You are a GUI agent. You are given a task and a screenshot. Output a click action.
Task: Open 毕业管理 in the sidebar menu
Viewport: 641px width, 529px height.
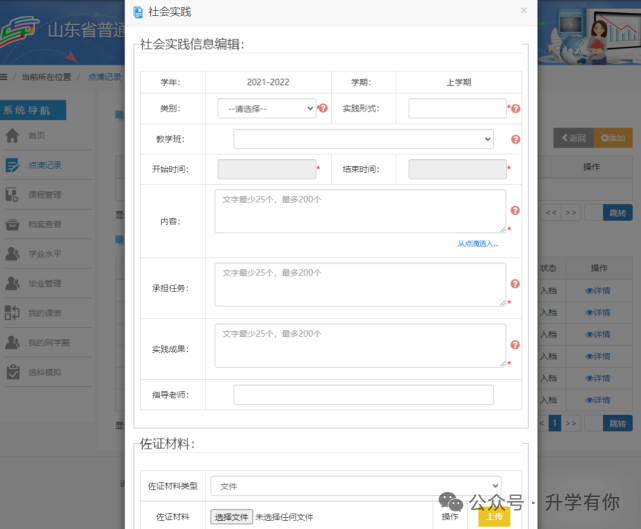click(x=45, y=283)
